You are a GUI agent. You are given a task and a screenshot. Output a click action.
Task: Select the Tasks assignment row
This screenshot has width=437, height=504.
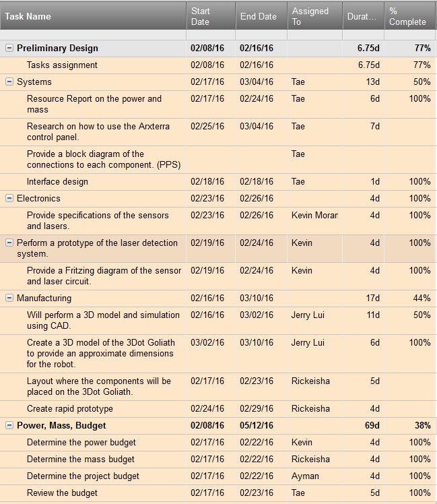pyautogui.click(x=218, y=65)
